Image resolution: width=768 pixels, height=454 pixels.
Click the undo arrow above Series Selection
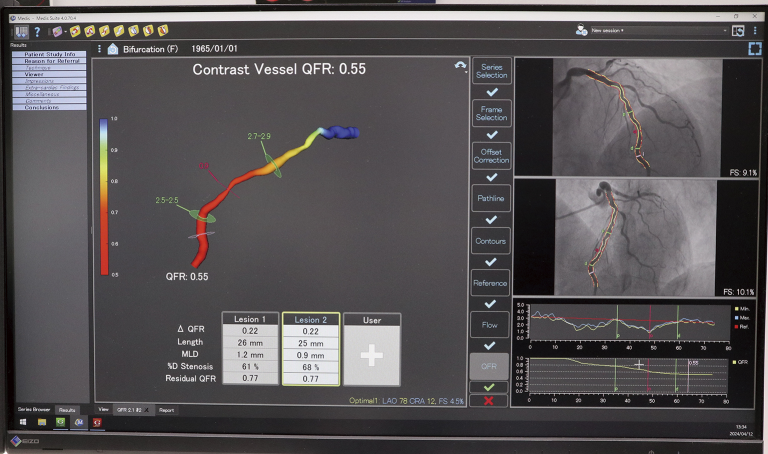coord(460,66)
